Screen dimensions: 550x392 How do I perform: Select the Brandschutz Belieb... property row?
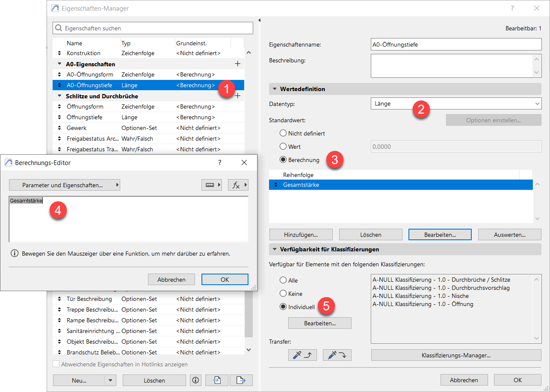[x=148, y=352]
